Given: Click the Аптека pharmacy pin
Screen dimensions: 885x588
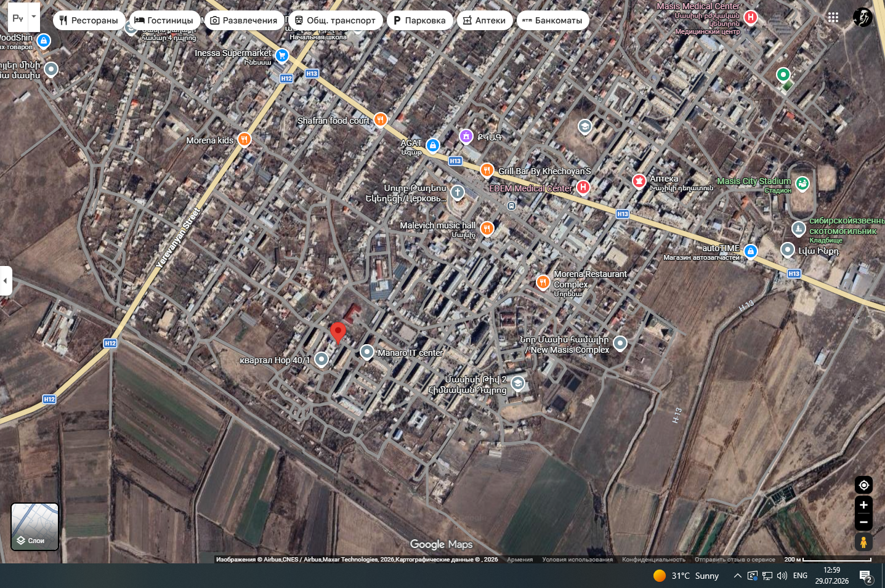Looking at the screenshot, I should pyautogui.click(x=639, y=181).
